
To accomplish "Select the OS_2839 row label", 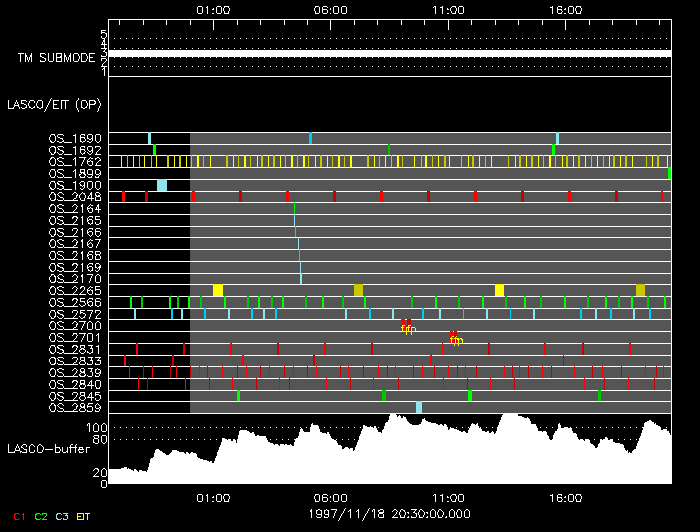I will [75, 372].
